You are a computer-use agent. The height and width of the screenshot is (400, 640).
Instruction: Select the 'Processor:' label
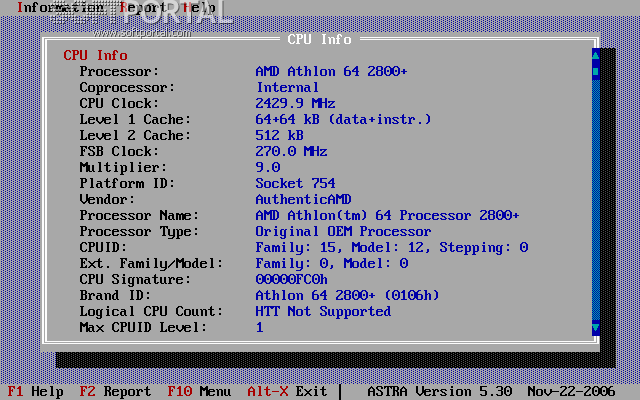pyautogui.click(x=119, y=71)
